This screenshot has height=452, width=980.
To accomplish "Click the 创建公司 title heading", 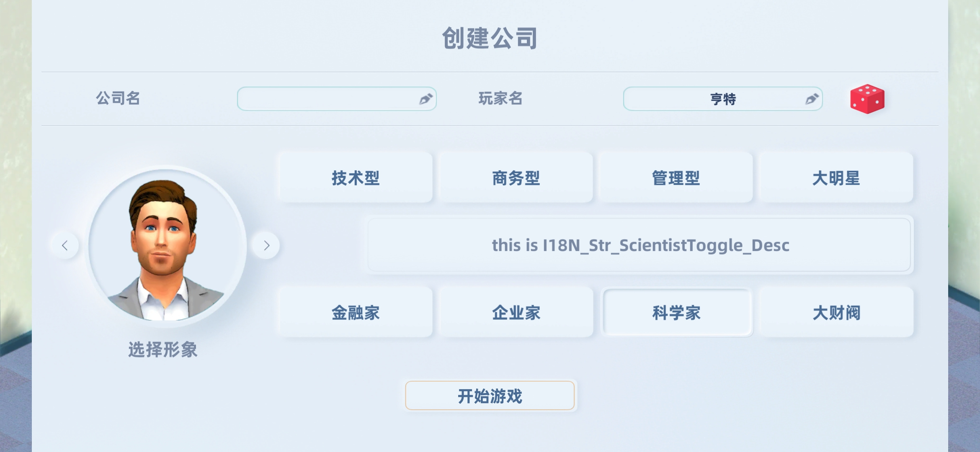I will coord(490,38).
